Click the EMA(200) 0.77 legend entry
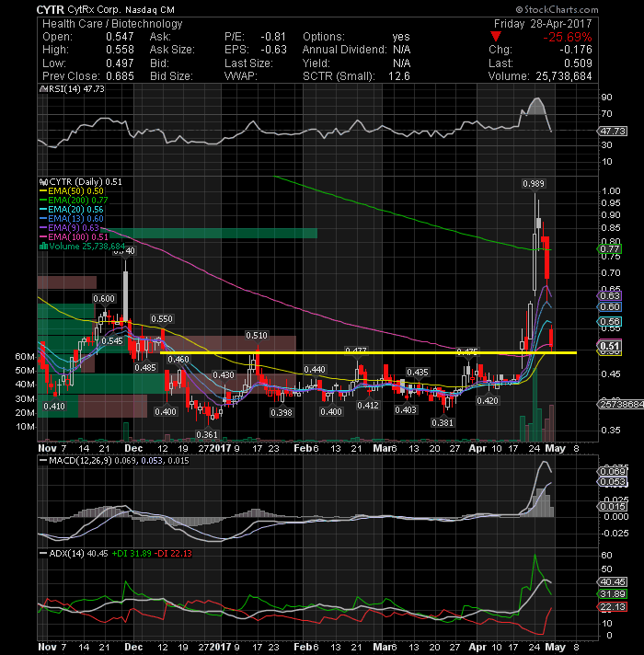 pyautogui.click(x=74, y=201)
